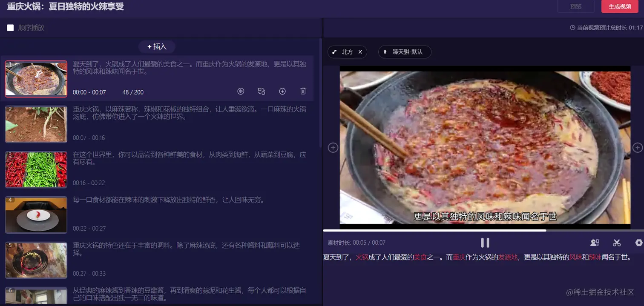Click the character count 48 / 200
Image resolution: width=644 pixels, height=306 pixels.
[x=133, y=92]
